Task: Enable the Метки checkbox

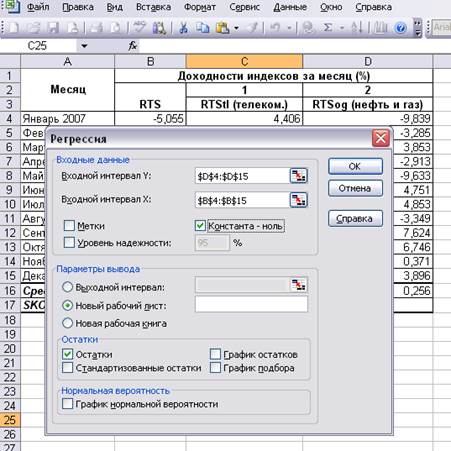Action: [69, 226]
